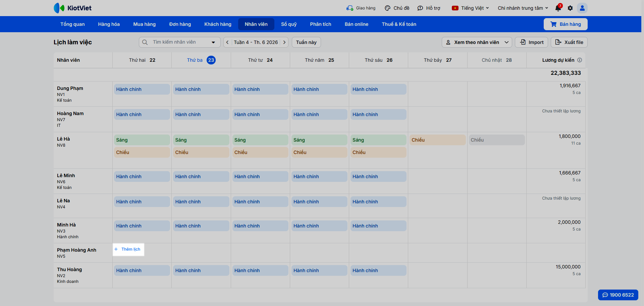Click the Import button
644x306 pixels.
531,42
